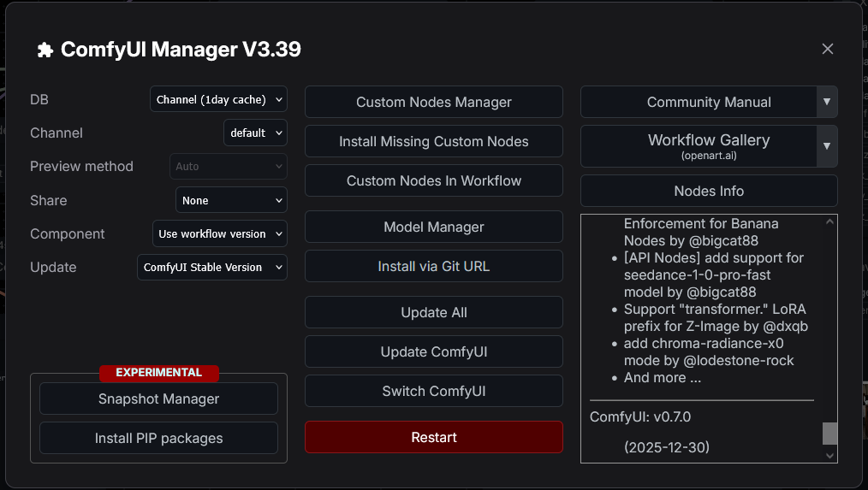Open the Component Use workflow version dropdown
This screenshot has width=868, height=490.
(x=220, y=233)
